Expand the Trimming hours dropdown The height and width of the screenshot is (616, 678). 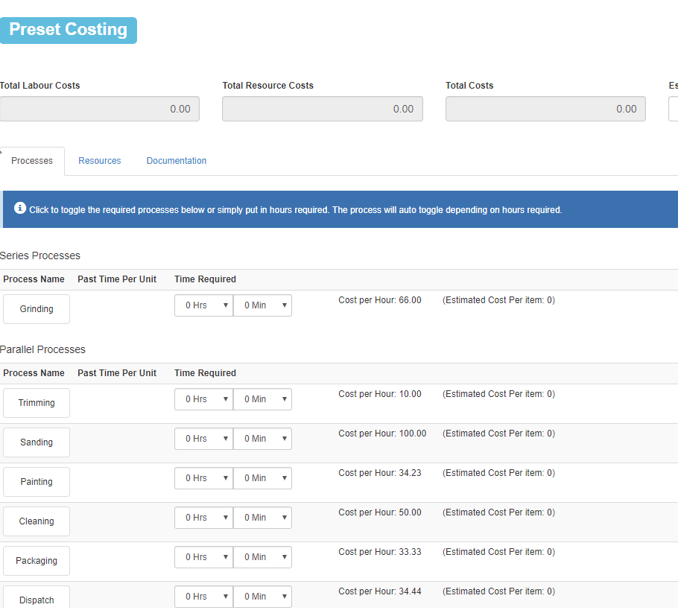point(203,399)
